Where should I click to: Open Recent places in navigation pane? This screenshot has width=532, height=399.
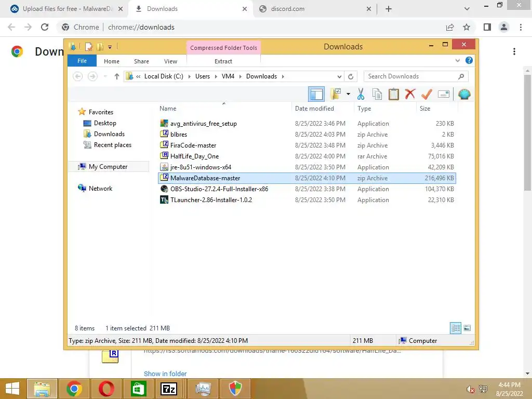tap(112, 145)
